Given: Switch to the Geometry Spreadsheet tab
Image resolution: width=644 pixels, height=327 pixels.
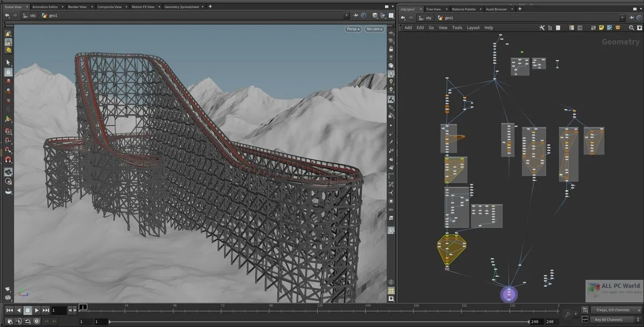Looking at the screenshot, I should [182, 6].
